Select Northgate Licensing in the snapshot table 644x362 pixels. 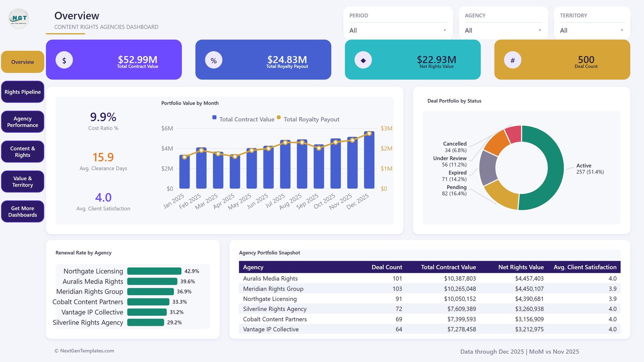click(x=270, y=299)
